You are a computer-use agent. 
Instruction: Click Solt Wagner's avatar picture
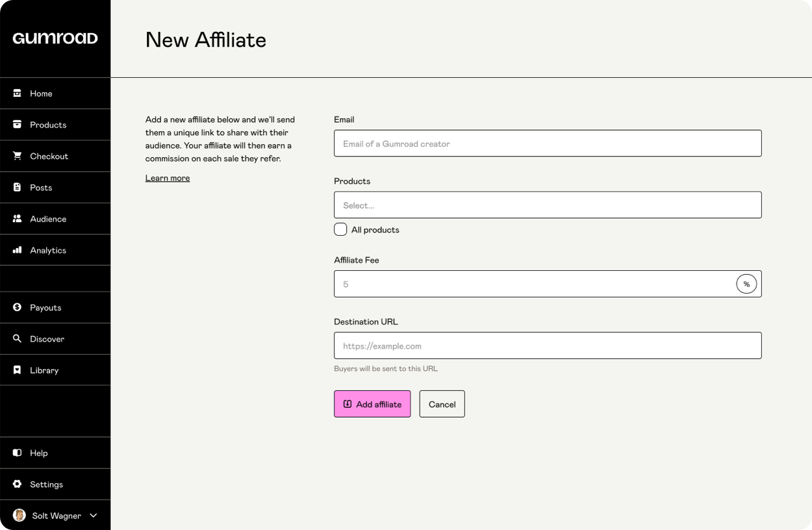19,515
